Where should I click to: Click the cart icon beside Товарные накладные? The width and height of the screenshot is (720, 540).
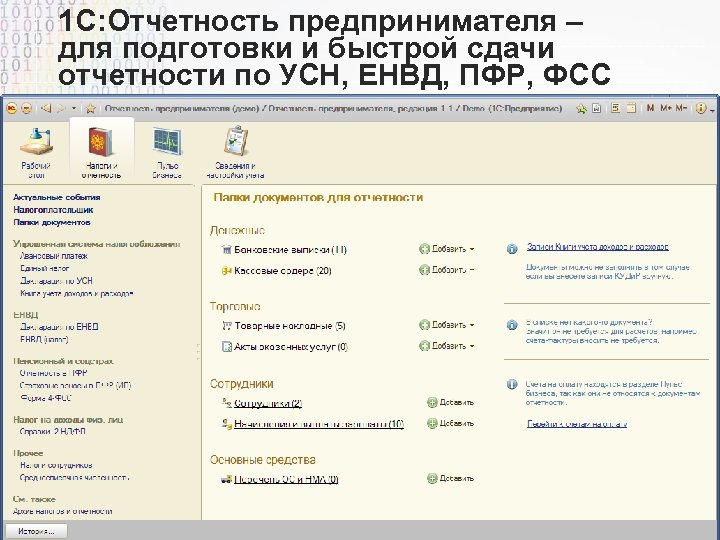coord(226,326)
